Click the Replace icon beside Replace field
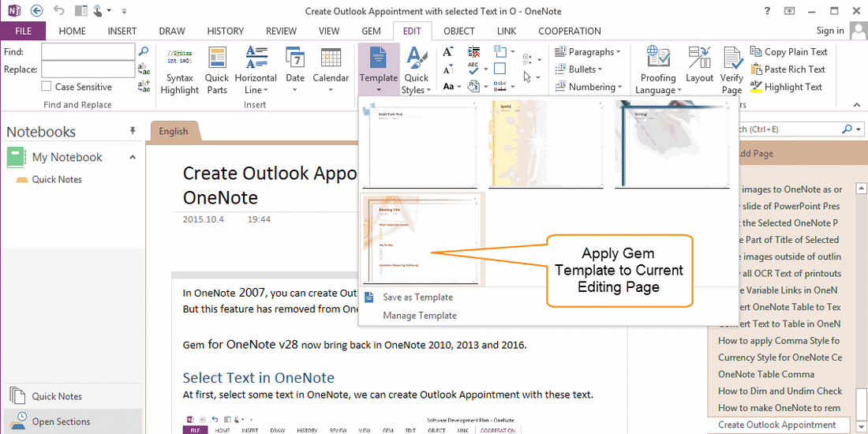 tap(144, 69)
